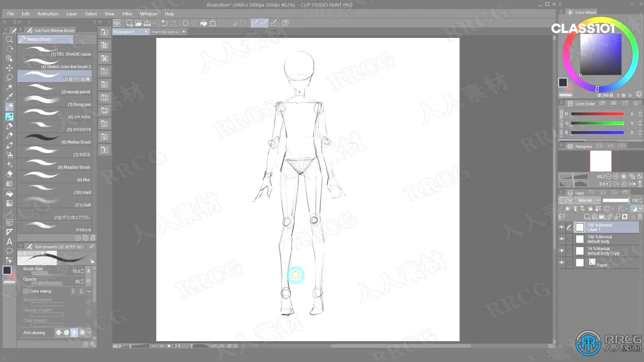
Task: Select the Zoom magnifier tool
Action: 9,40
